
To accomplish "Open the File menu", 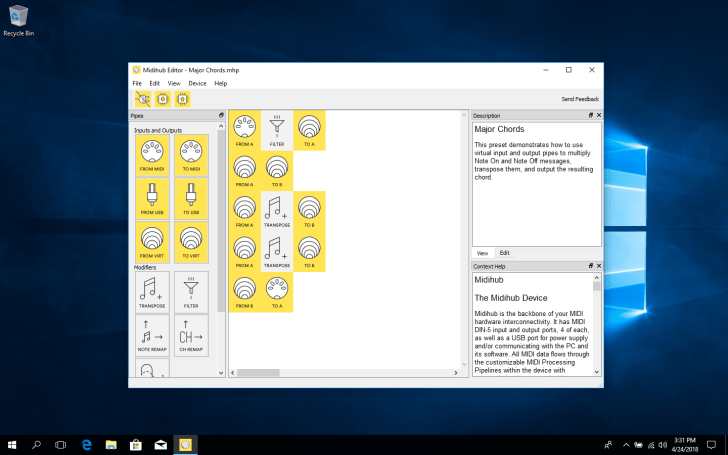I will (x=137, y=84).
